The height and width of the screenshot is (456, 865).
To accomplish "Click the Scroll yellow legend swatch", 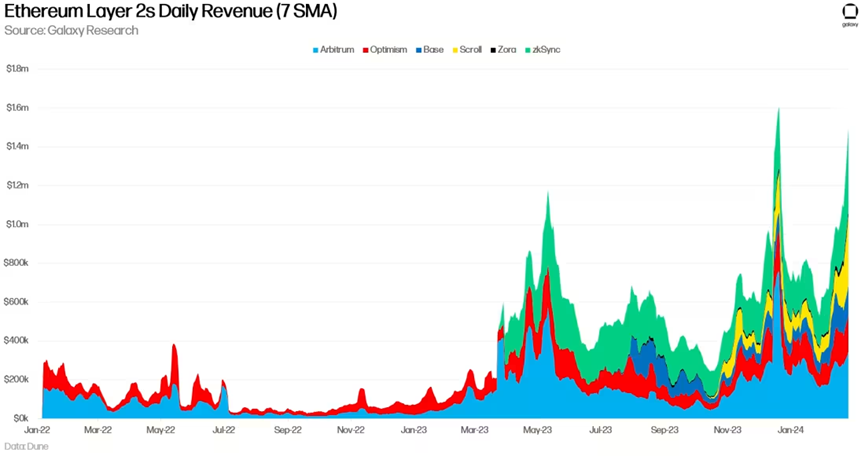I will point(455,49).
